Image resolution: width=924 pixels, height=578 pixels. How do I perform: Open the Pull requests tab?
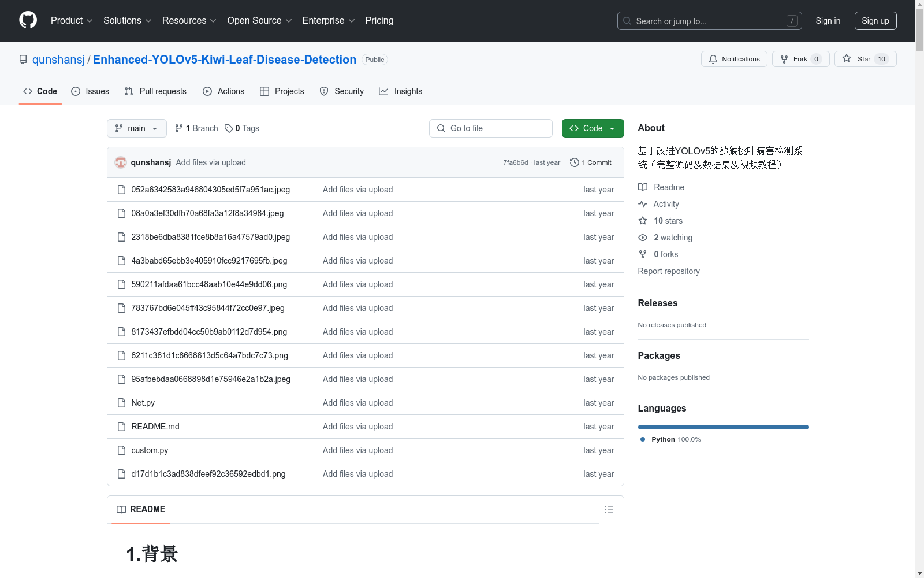tap(155, 91)
